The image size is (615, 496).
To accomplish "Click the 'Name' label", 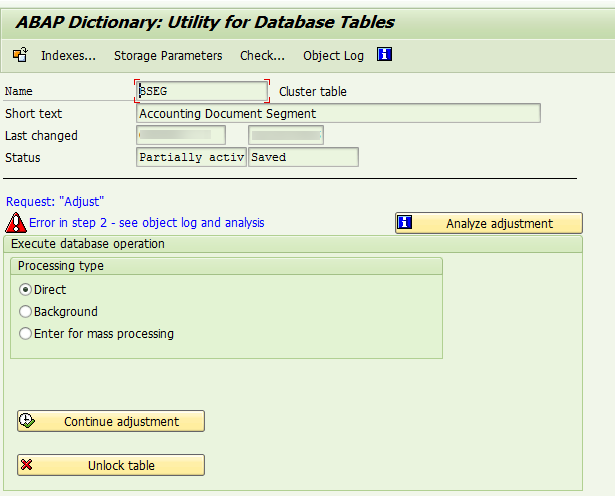I will click(18, 91).
